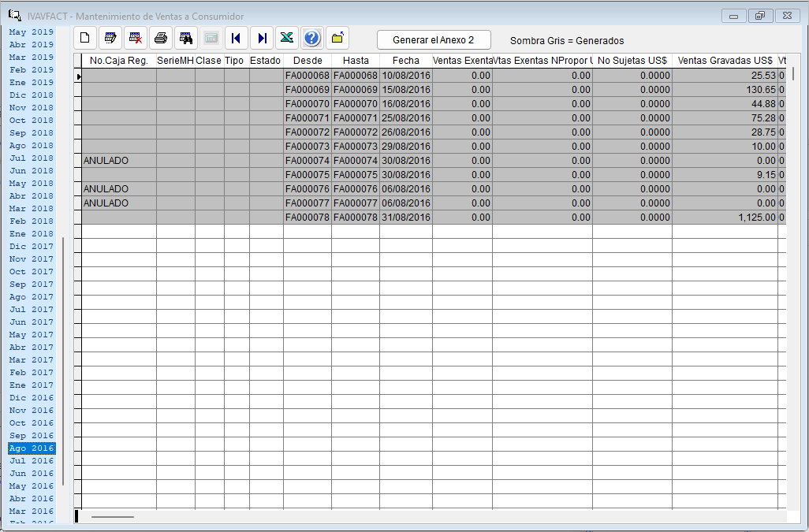Pick Ago 2018 in the month list
Image resolution: width=809 pixels, height=532 pixels.
pos(32,145)
